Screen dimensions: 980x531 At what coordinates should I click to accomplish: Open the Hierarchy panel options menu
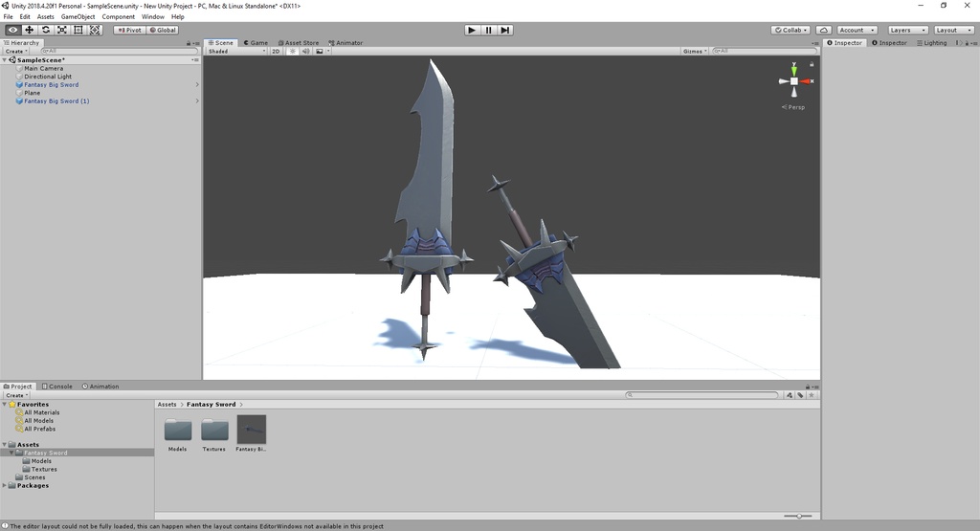[x=196, y=43]
